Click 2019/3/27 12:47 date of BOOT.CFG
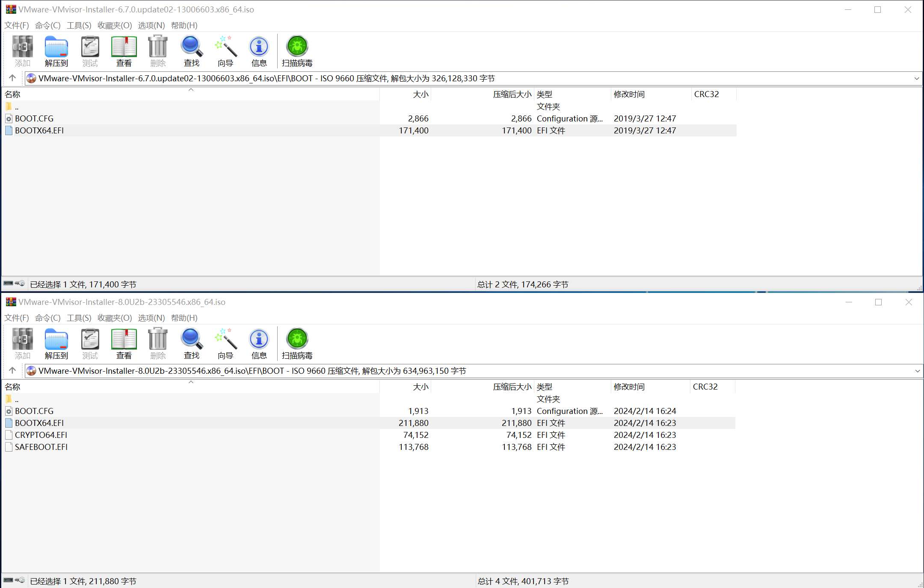Screen dimensions: 924x588 pos(645,118)
